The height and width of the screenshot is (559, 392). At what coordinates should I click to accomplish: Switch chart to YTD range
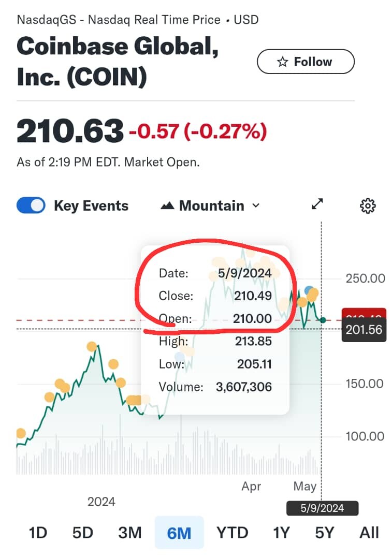pyautogui.click(x=232, y=533)
